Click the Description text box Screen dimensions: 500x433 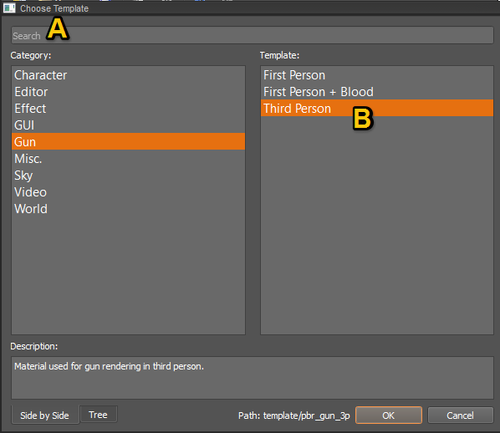[252, 378]
